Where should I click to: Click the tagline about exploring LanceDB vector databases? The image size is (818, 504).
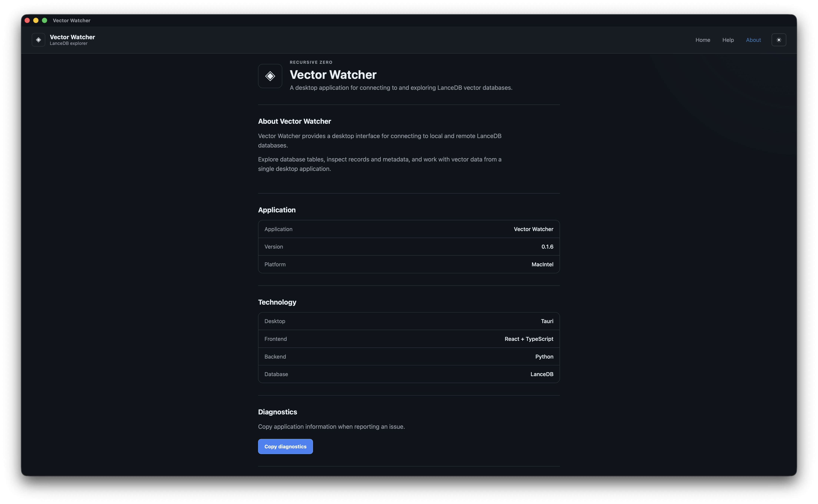(x=401, y=88)
